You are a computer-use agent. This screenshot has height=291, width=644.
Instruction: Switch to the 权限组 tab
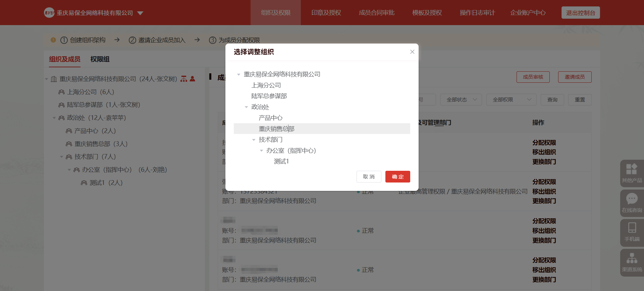click(100, 59)
